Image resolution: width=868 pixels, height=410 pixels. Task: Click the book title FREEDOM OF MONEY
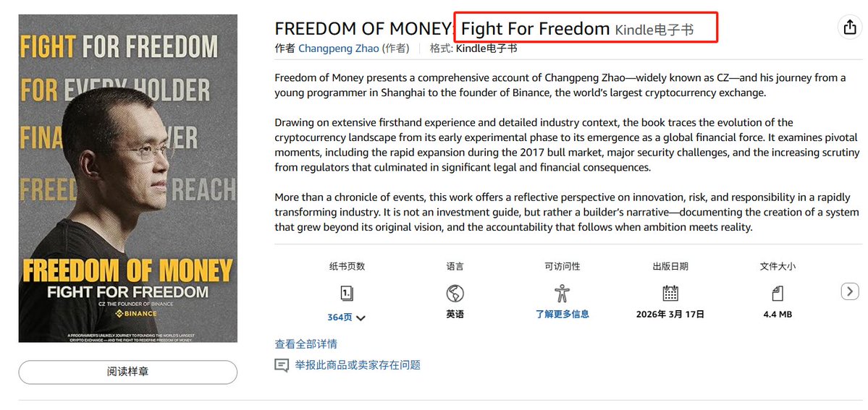(x=363, y=29)
